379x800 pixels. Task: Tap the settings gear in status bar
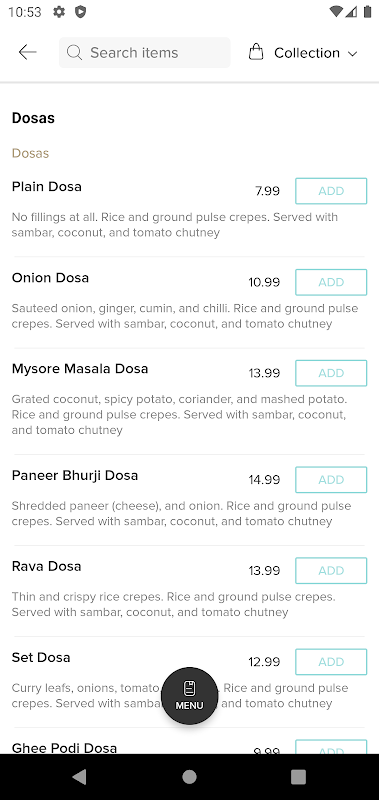coord(59,12)
